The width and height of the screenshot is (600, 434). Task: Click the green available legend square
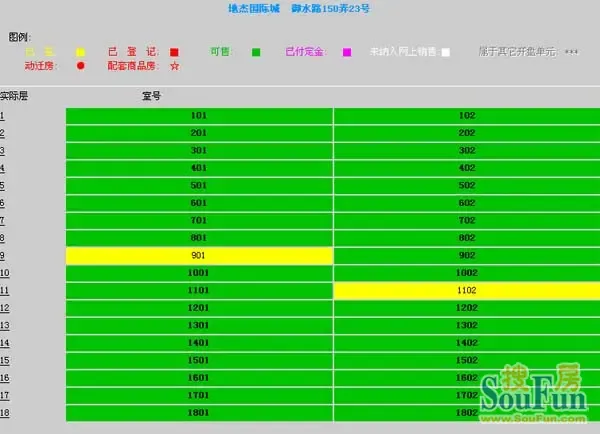pyautogui.click(x=256, y=52)
